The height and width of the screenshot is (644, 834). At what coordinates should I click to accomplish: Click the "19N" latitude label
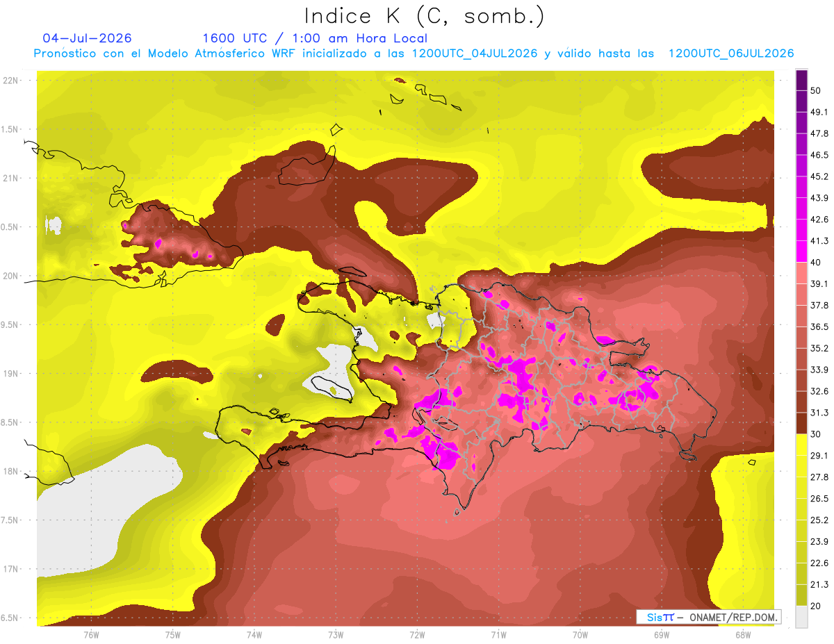(11, 374)
